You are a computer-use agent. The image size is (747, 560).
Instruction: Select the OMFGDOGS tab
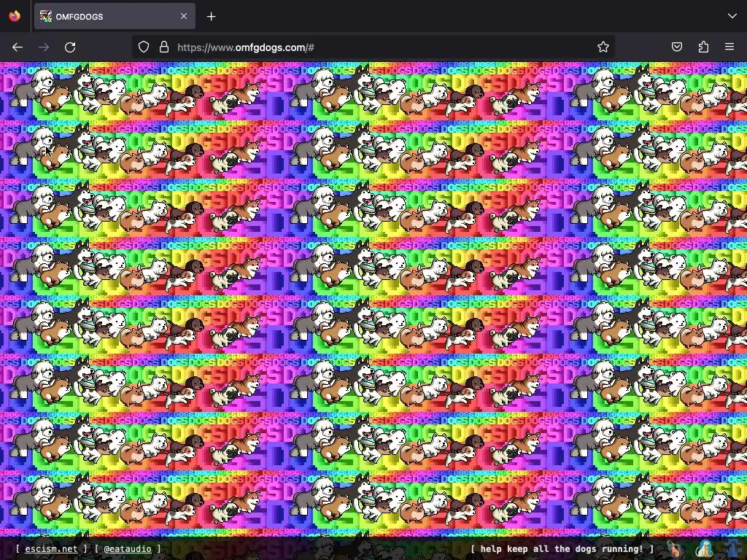[115, 16]
